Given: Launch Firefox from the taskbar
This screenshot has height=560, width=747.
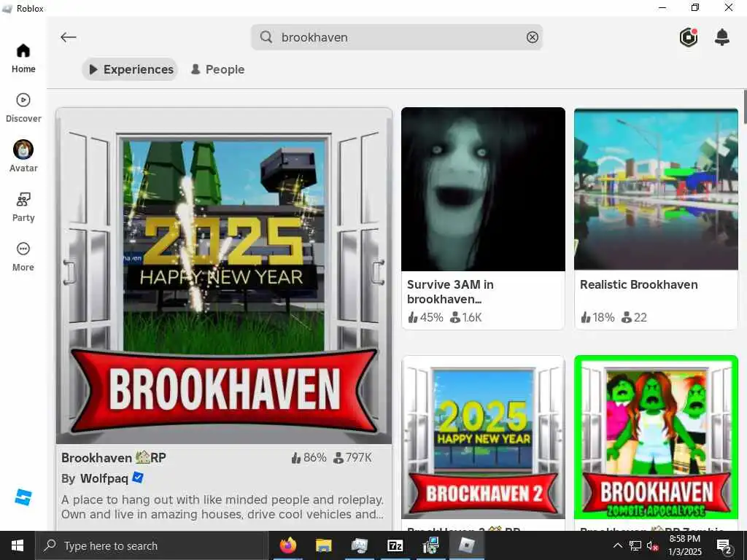Looking at the screenshot, I should (287, 545).
